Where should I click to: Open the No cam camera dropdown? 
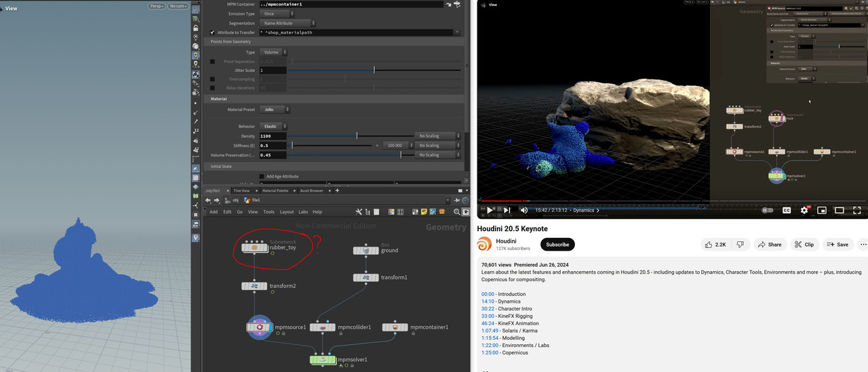click(178, 6)
